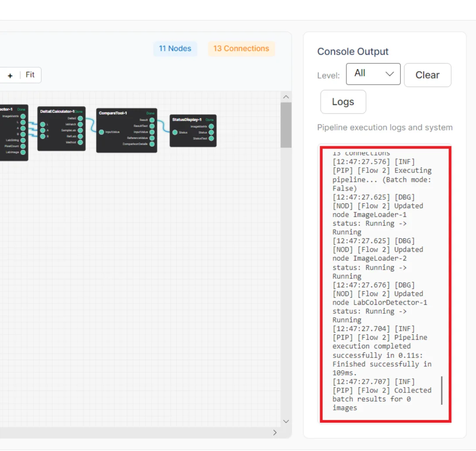This screenshot has width=476, height=451.
Task: Click the 'Pipeline execution logs and system' description
Action: pos(385,127)
